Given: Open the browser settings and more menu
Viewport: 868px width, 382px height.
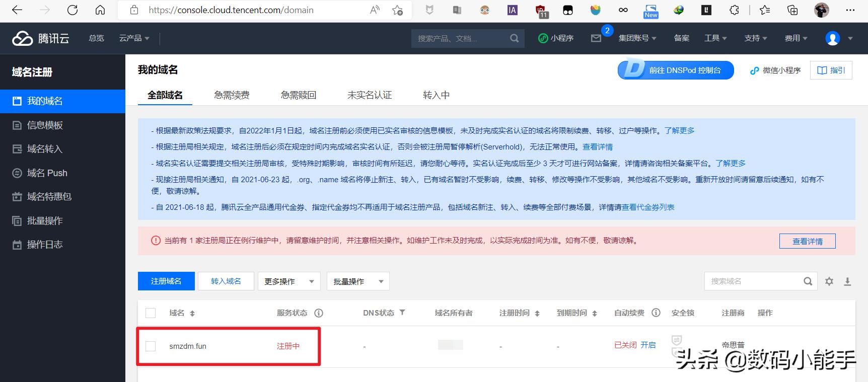Looking at the screenshot, I should (x=850, y=10).
